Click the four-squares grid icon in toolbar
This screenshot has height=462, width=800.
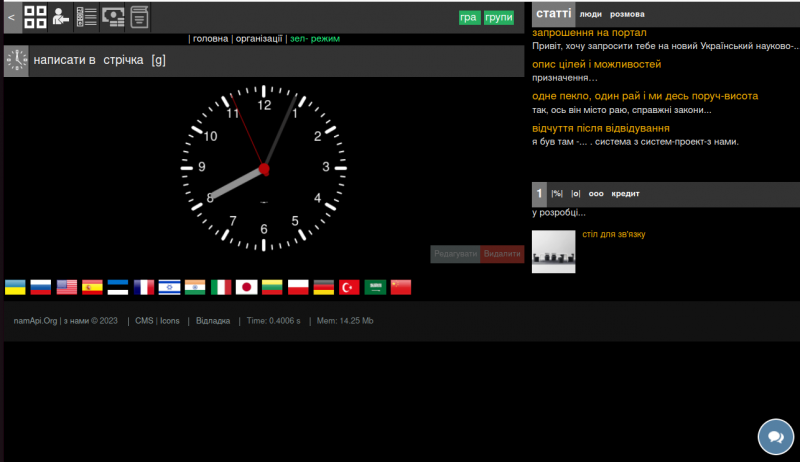click(35, 16)
